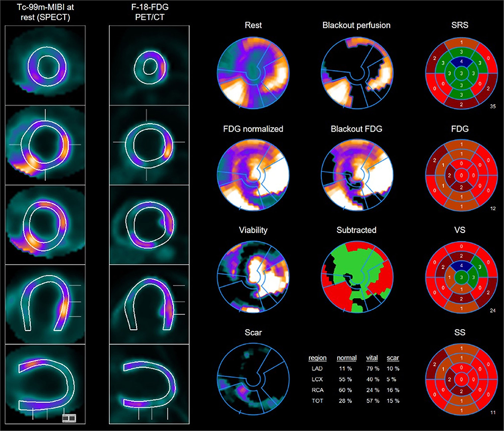Click the total score '11' beside the SS map
504x431 pixels.
pos(493,412)
